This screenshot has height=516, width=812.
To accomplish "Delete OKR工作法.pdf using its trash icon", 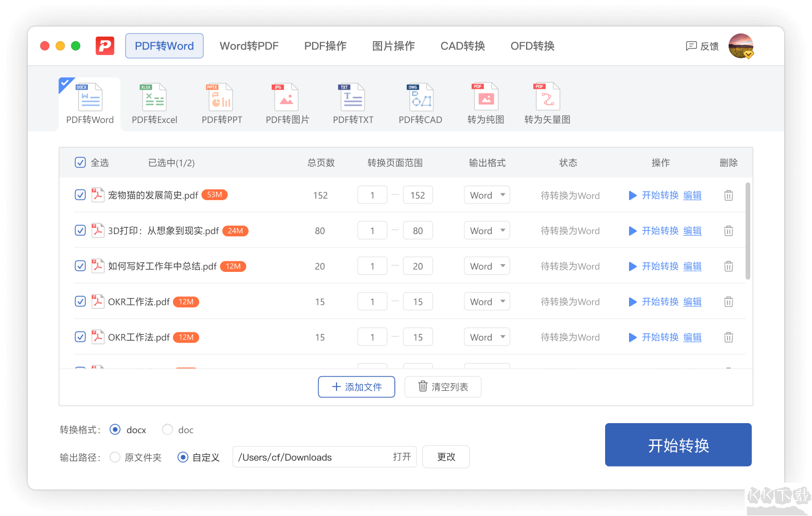I will [729, 301].
